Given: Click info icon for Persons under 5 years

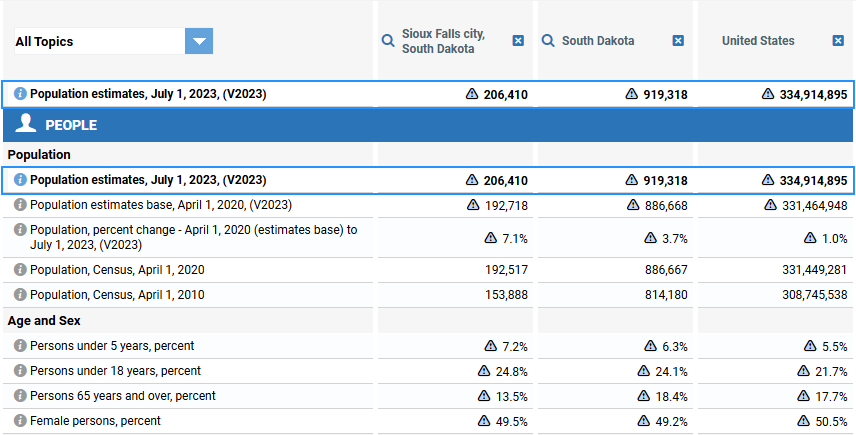Looking at the screenshot, I should [20, 346].
